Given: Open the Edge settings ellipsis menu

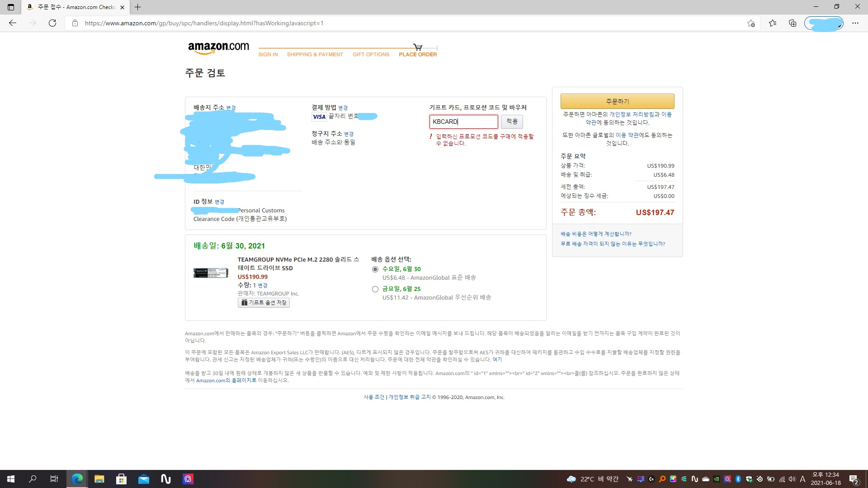Looking at the screenshot, I should pos(855,23).
